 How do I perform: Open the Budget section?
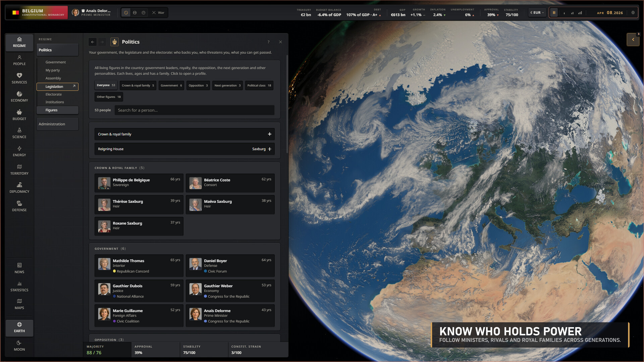(19, 115)
